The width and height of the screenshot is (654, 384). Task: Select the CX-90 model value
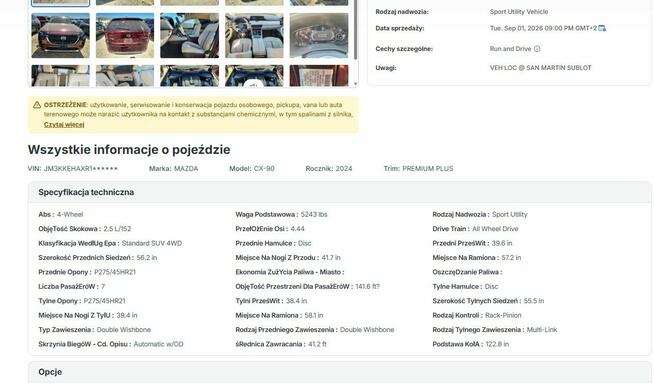click(x=264, y=169)
